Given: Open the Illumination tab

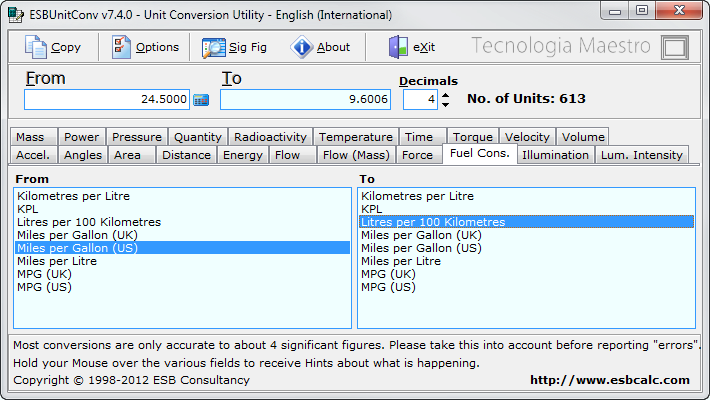Looking at the screenshot, I should click(555, 155).
